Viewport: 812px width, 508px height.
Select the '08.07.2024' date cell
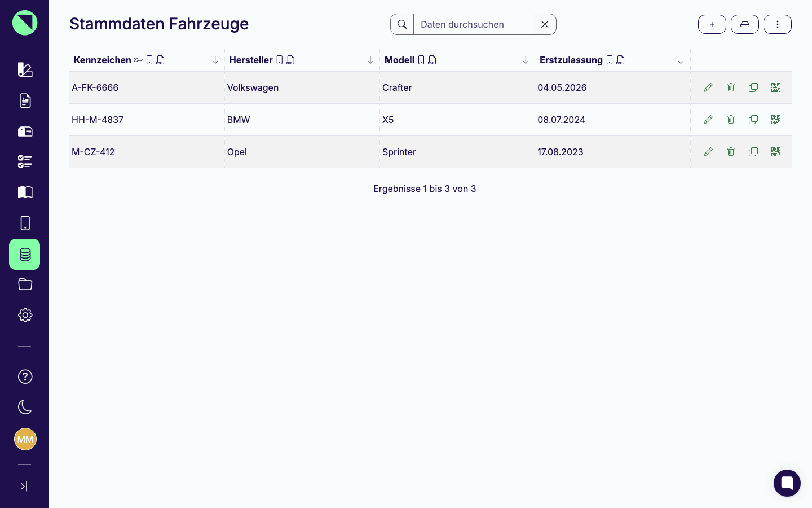[612, 120]
